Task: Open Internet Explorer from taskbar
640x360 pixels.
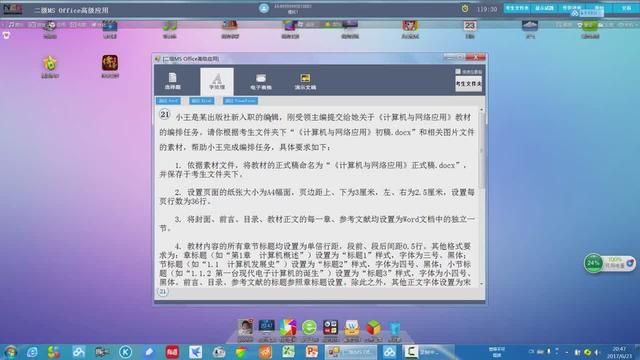Action: tap(32, 352)
